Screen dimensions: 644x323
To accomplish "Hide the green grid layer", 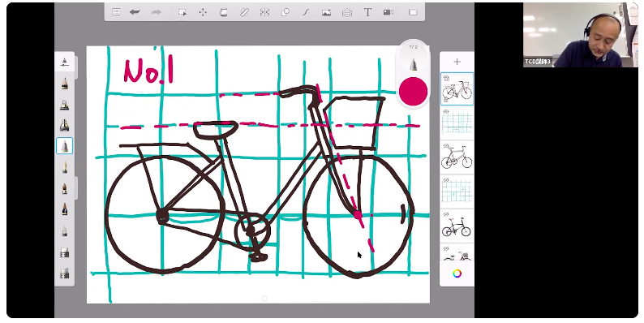I will [x=446, y=111].
